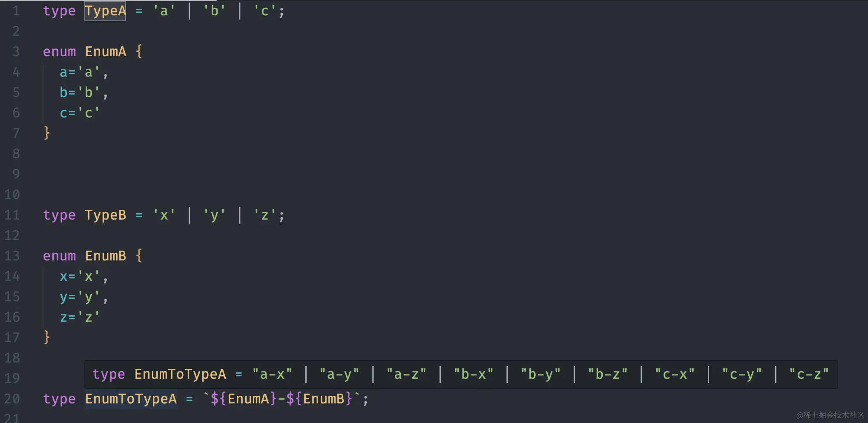Click "a-x" in the hover tooltip
Viewport: 868px width, 423px height.
coord(272,374)
